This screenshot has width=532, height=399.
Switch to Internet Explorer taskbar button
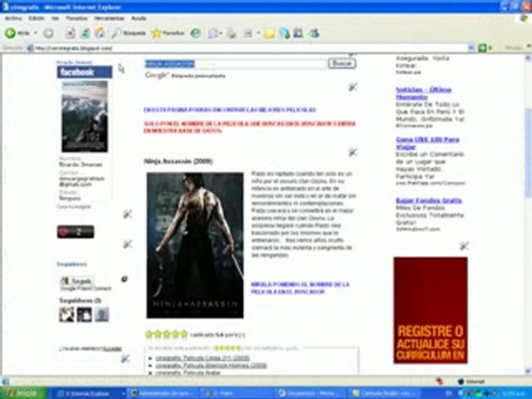coord(88,393)
